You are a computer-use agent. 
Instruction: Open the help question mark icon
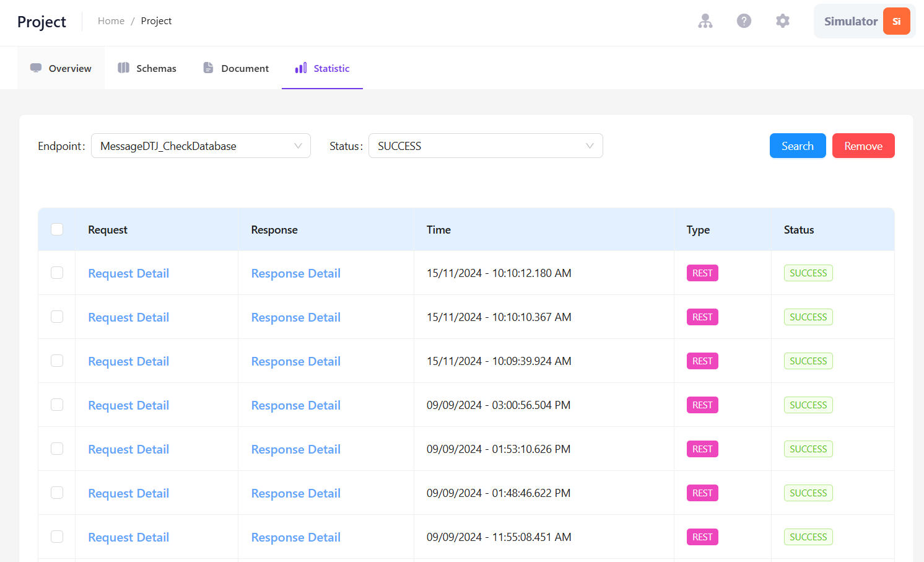click(744, 21)
